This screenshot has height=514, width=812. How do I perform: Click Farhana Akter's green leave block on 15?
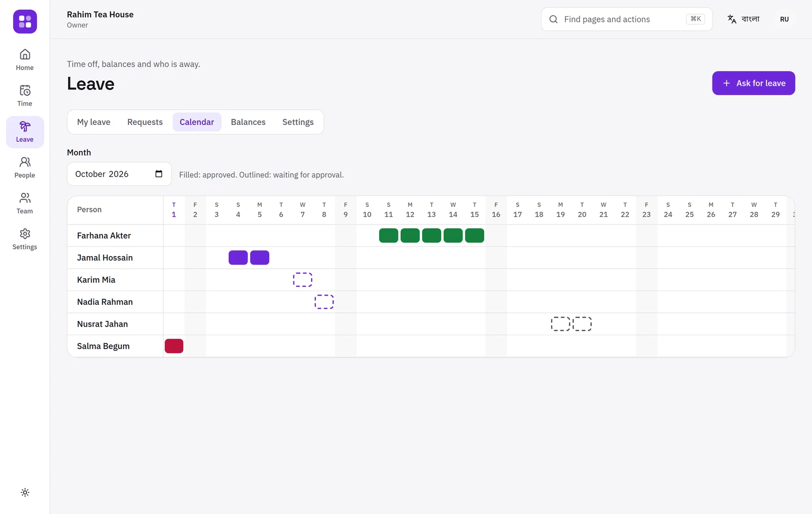tap(475, 236)
